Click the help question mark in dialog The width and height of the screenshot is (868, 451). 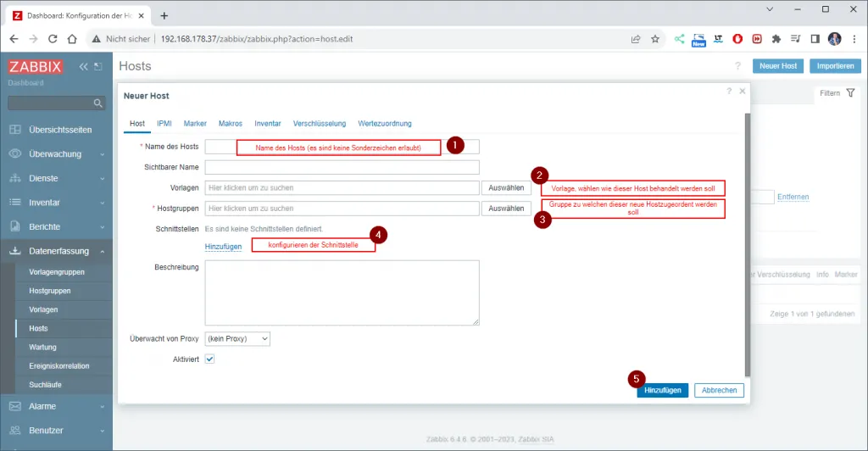(728, 91)
